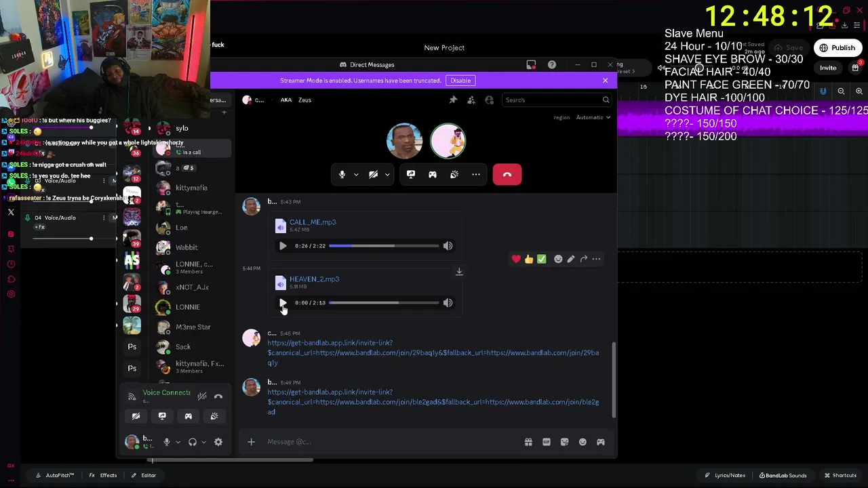
Task: Seek in the HEAVEN_2.mp3 progress bar
Action: [384, 303]
